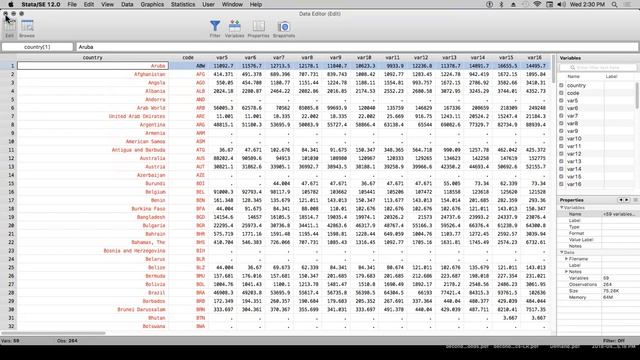This screenshot has height=360, width=640.
Task: Open the Data menu
Action: [x=127, y=4]
